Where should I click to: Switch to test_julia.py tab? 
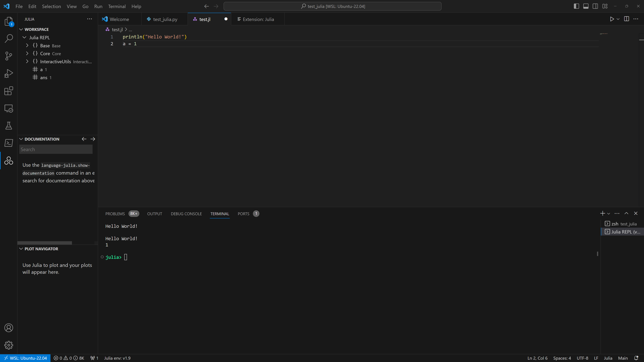(x=165, y=19)
